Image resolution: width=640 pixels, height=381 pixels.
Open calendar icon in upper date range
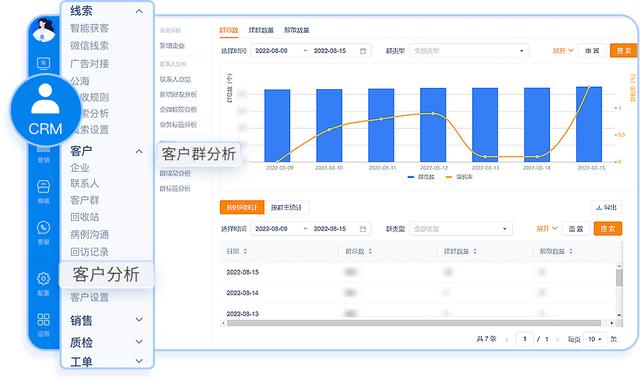pyautogui.click(x=363, y=51)
